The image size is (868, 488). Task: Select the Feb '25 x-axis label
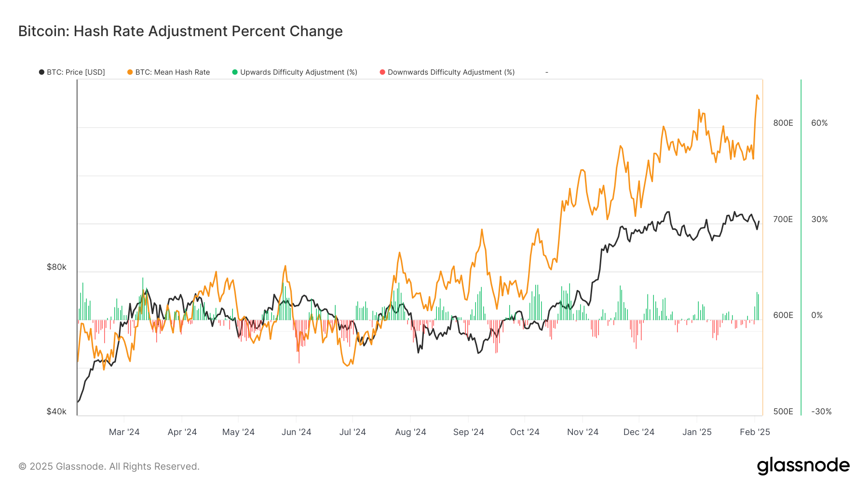[x=755, y=432]
